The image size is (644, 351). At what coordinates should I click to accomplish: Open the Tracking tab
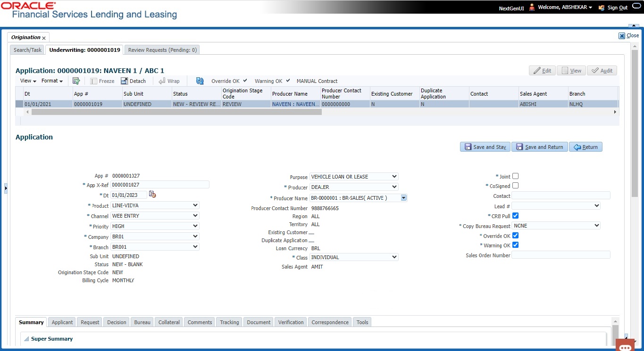229,322
